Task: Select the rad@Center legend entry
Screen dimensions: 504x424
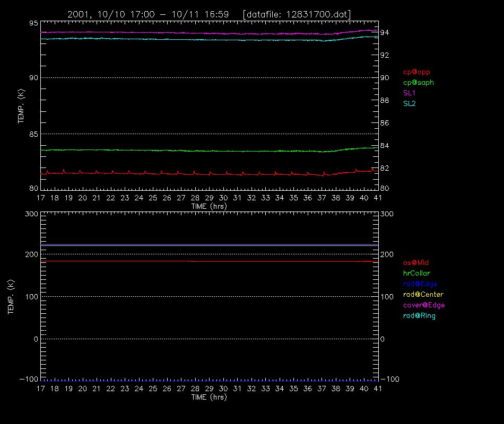Action: click(x=423, y=295)
